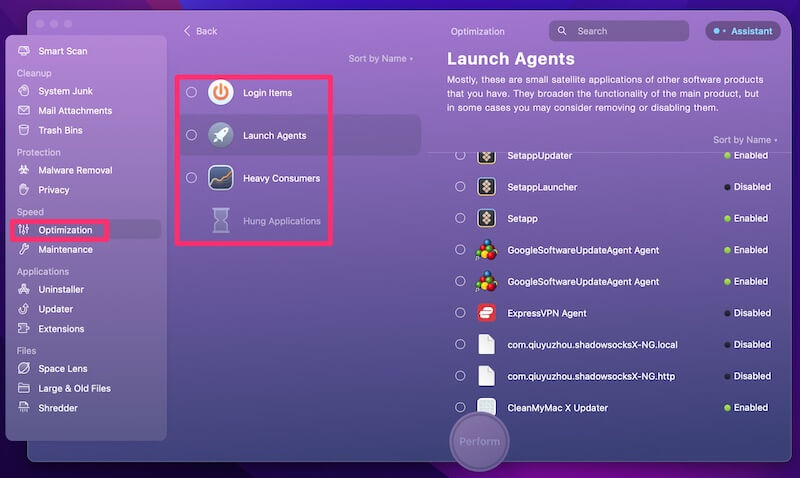Click into the Search field

pyautogui.click(x=619, y=31)
